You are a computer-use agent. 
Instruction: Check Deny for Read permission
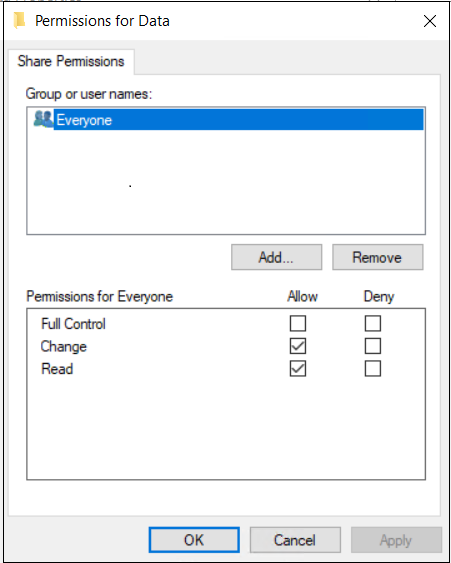click(373, 369)
